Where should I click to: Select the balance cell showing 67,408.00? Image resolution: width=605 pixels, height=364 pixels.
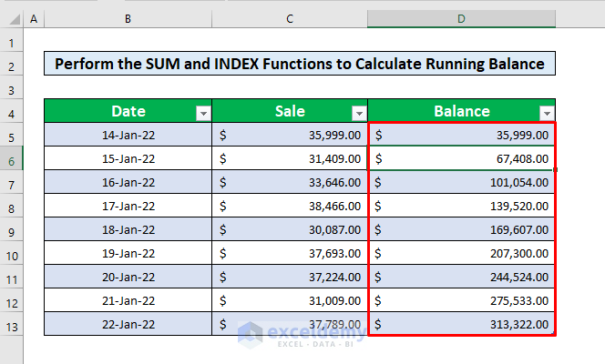click(461, 158)
